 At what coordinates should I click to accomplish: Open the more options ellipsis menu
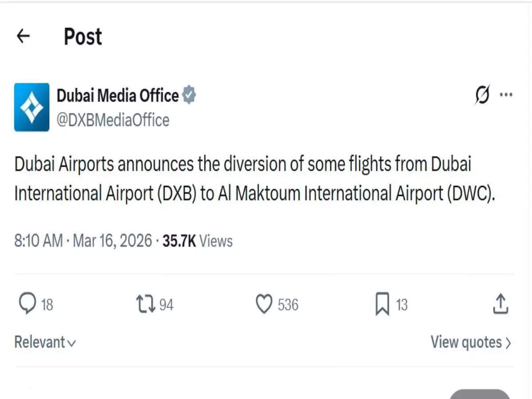point(506,94)
